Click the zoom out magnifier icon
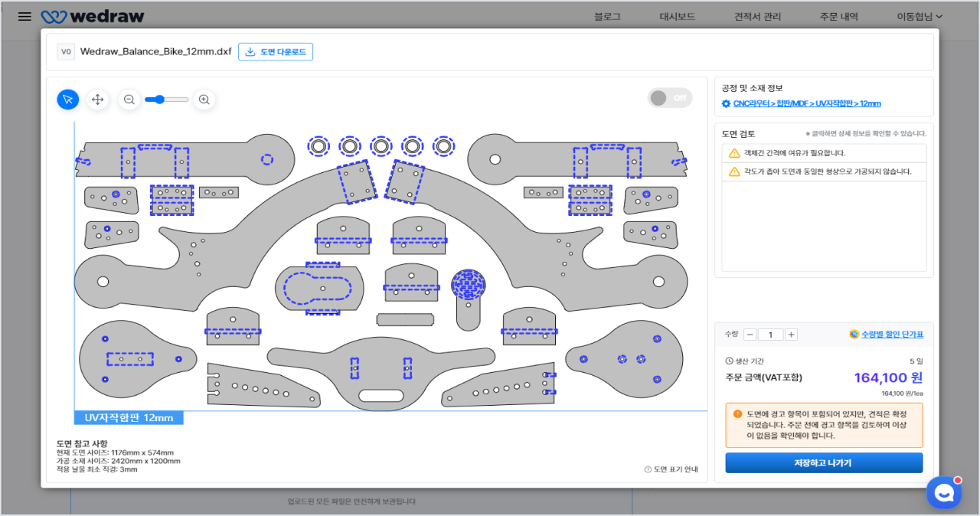The image size is (980, 516). click(129, 100)
